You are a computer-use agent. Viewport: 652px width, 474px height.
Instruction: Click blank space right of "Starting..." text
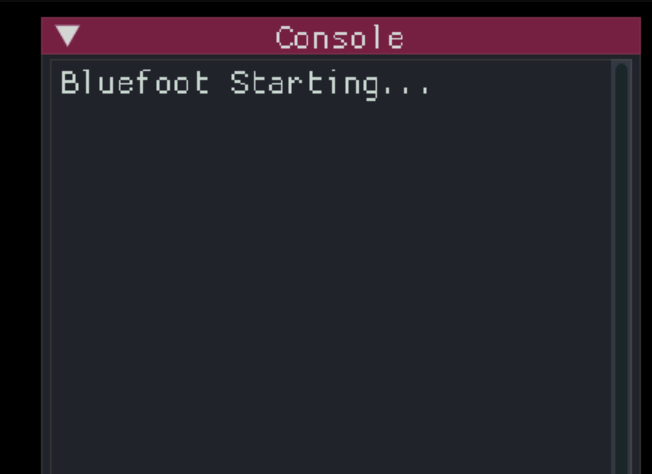[520, 83]
